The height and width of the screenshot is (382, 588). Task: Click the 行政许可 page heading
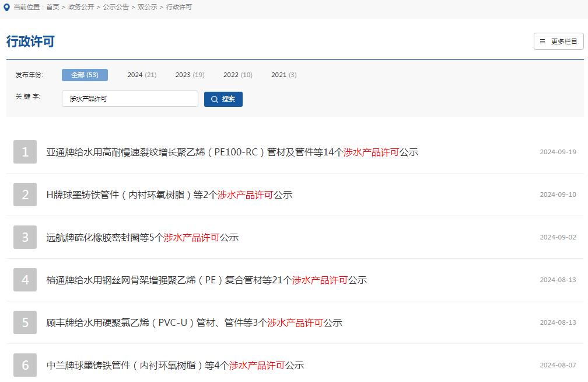pos(30,41)
